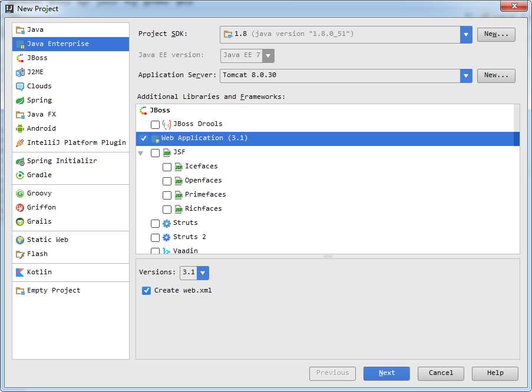This screenshot has height=392, width=532.
Task: Toggle the Create web.xml checkbox
Action: [x=146, y=291]
